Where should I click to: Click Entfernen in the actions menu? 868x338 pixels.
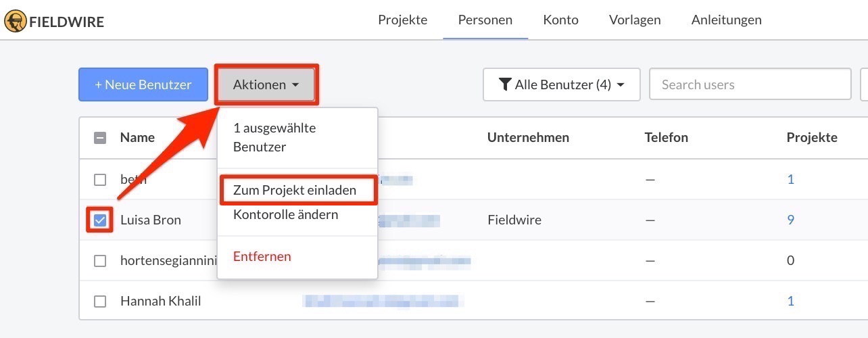coord(262,257)
